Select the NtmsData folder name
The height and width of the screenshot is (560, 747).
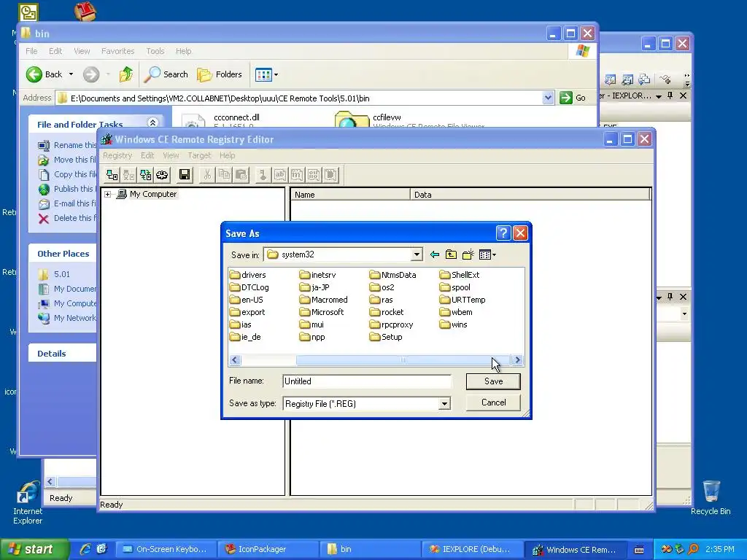click(x=399, y=275)
